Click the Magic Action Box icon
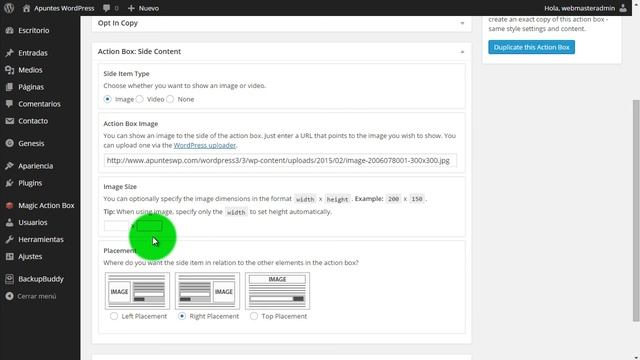Image resolution: width=640 pixels, height=360 pixels. click(x=10, y=206)
